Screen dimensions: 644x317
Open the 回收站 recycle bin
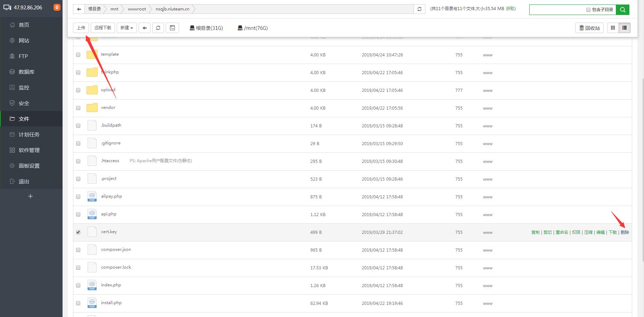tap(589, 28)
